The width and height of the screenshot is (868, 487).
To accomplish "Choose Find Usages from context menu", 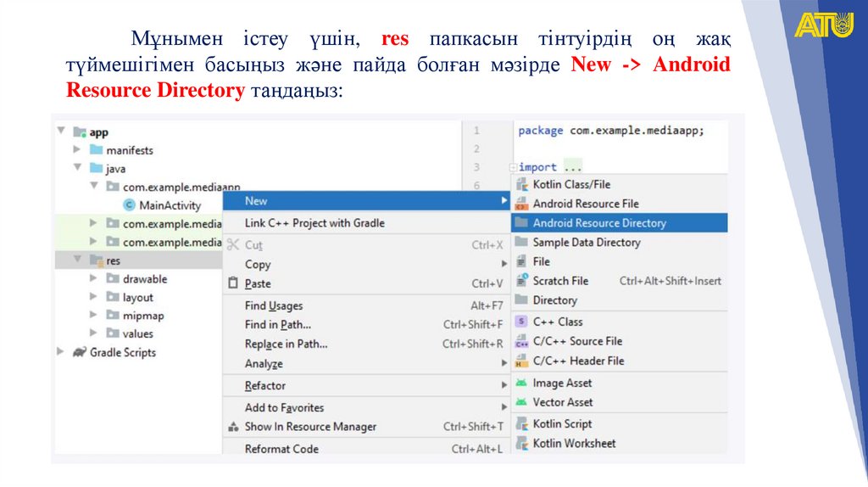I will point(273,306).
